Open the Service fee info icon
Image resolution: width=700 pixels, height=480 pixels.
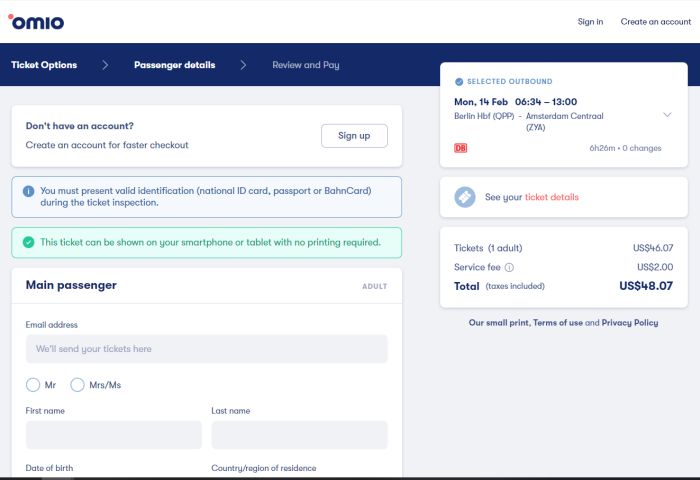[x=509, y=267]
